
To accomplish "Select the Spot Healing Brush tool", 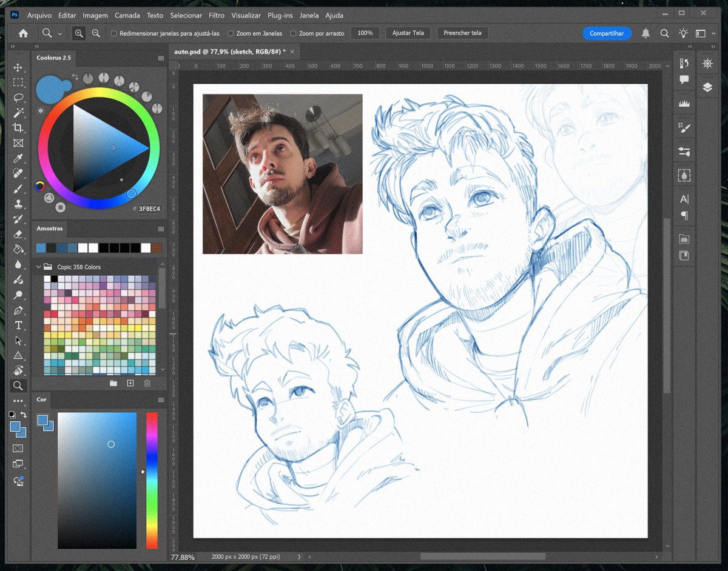I will (18, 173).
